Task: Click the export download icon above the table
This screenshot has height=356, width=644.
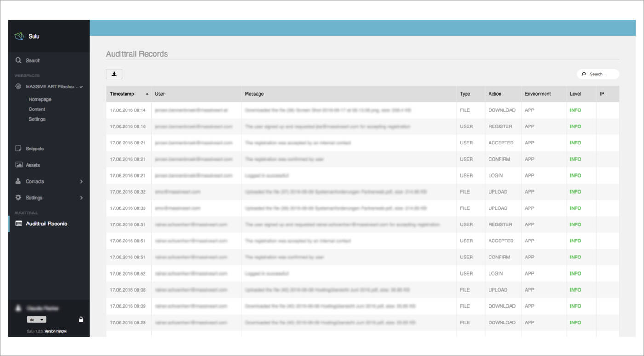Action: click(114, 74)
